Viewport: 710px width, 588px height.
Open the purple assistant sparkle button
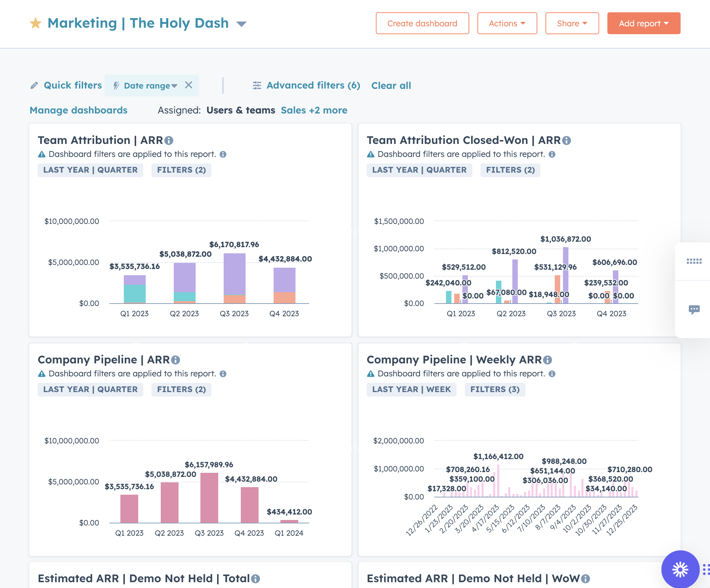680,569
